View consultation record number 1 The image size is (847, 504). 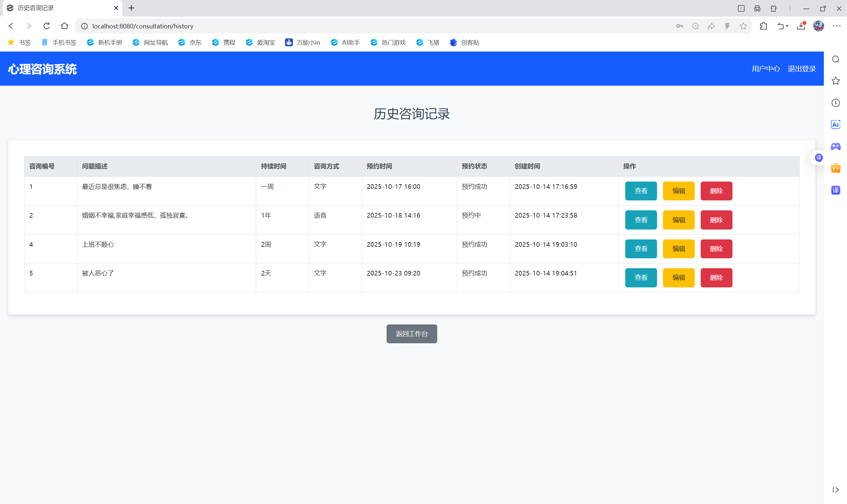tap(641, 191)
